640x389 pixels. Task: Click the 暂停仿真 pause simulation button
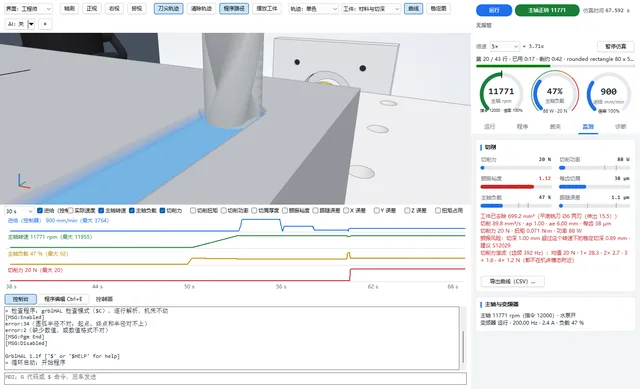[x=616, y=47]
